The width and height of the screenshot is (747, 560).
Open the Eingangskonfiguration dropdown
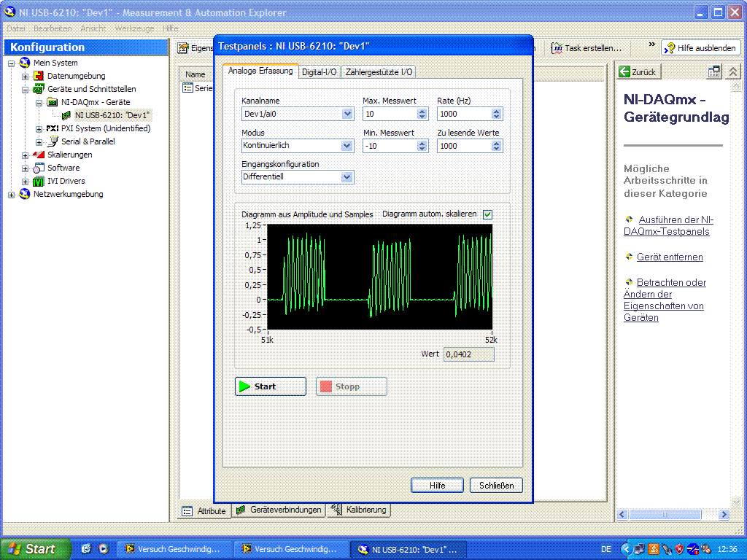347,177
